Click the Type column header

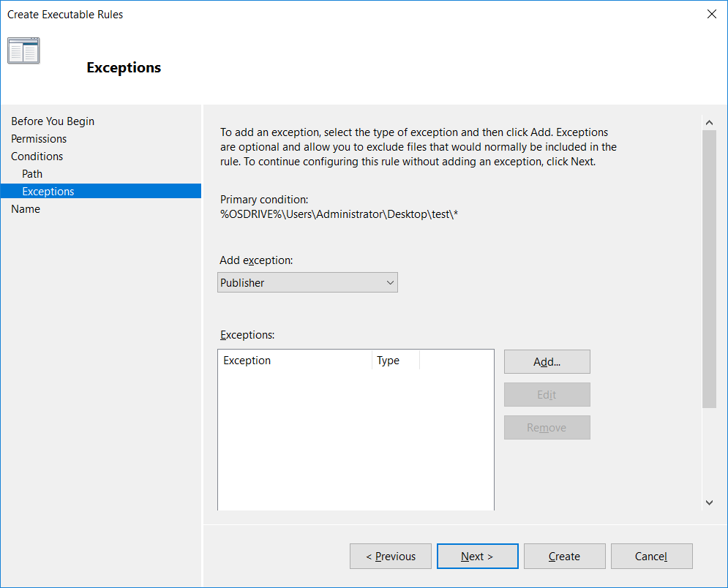tap(396, 360)
